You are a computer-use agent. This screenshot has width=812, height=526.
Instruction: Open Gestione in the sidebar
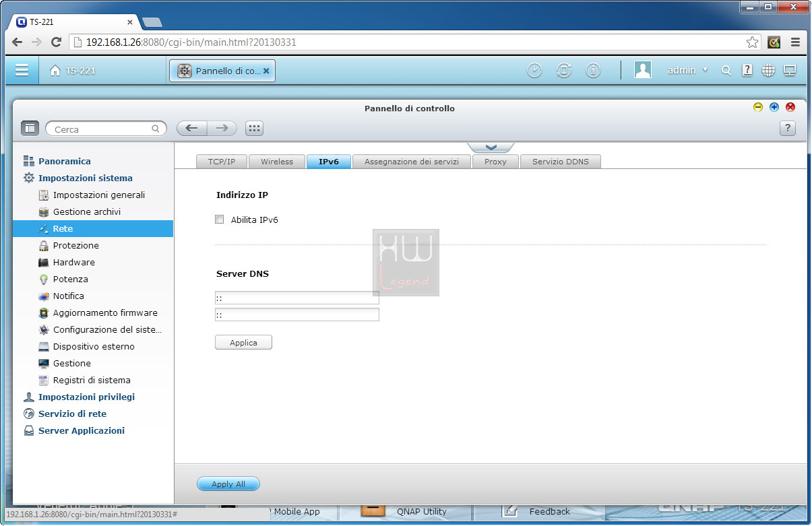tap(72, 364)
